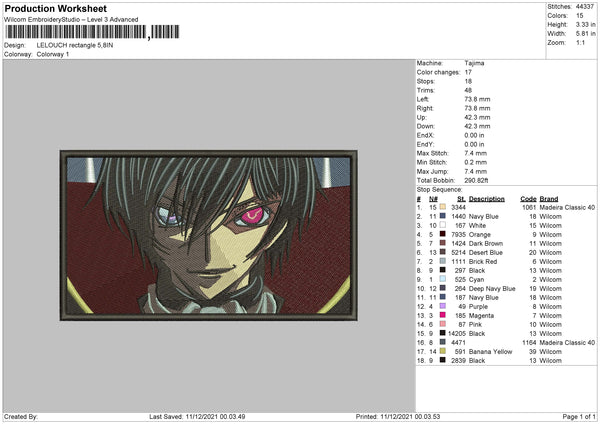Click the 'Created By:' footer label
The width and height of the screenshot is (600, 424).
(x=21, y=416)
